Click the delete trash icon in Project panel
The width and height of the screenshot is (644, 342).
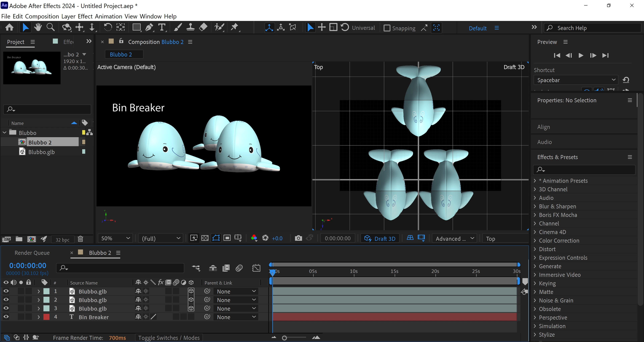(x=80, y=239)
